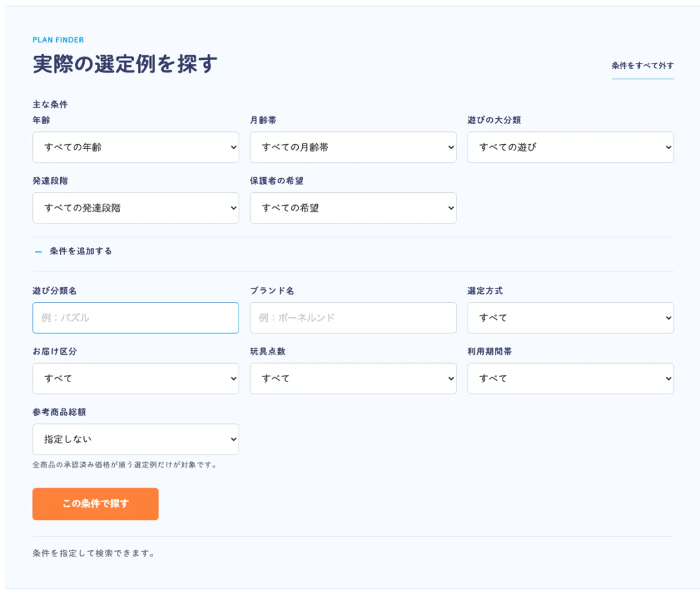This screenshot has width=700, height=590.
Task: Open the 玩具点数 dropdown
Action: tap(353, 378)
